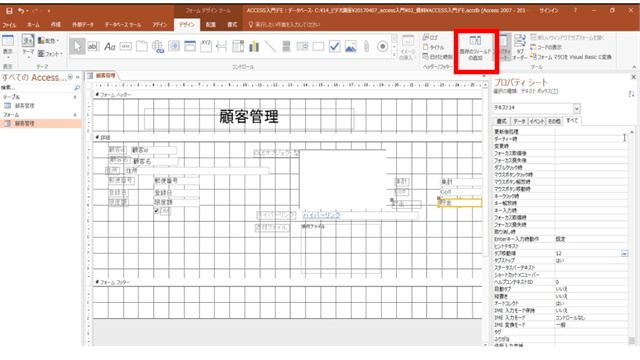Image resolution: width=640 pixels, height=360 pixels.
Task: Select the Navigation Control icon
Action: click(190, 47)
